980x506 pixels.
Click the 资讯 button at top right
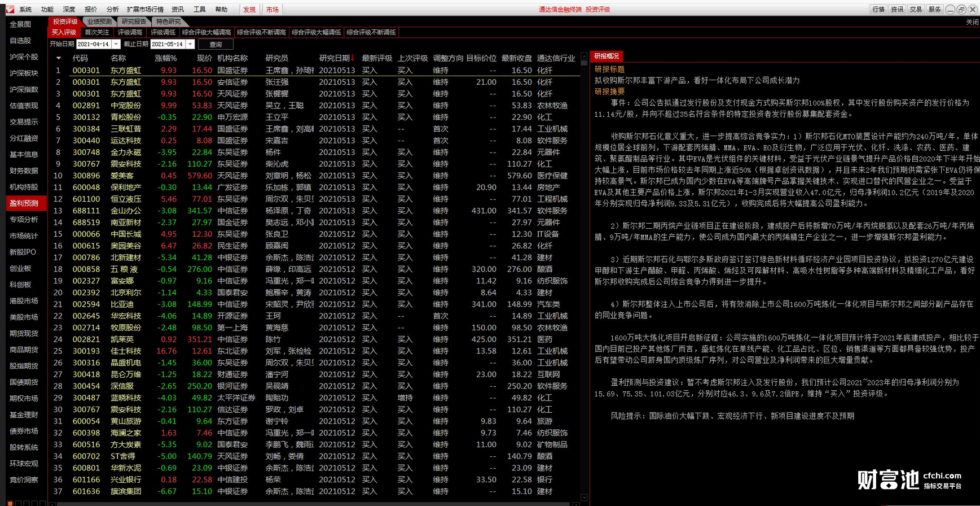click(897, 10)
